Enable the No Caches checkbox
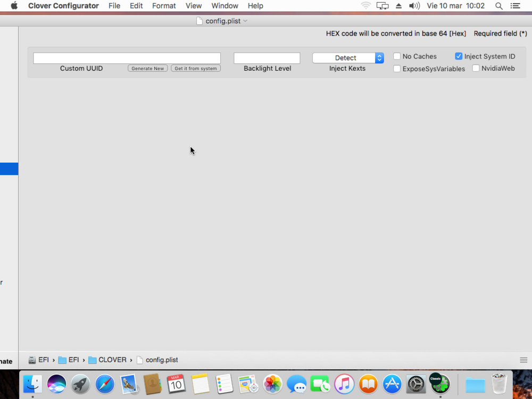This screenshot has width=532, height=399. 397,56
